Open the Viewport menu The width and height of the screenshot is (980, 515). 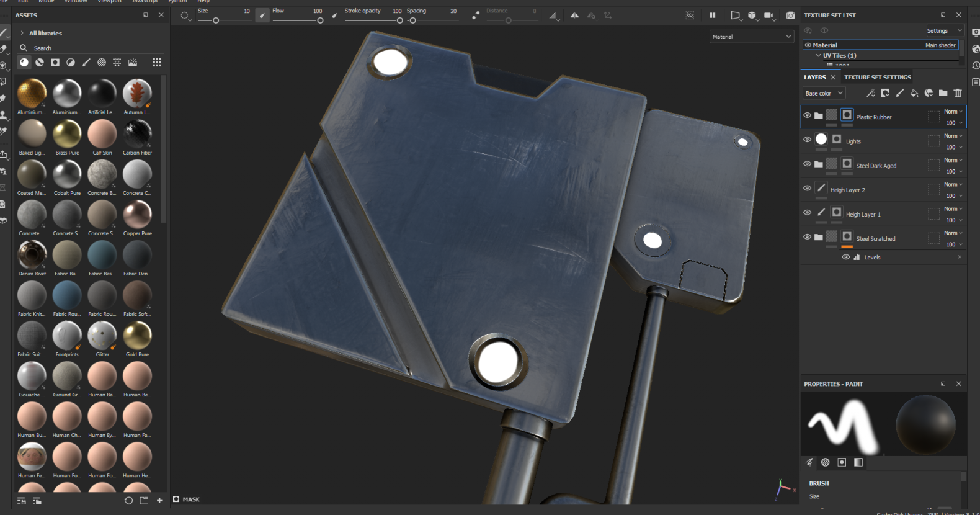tap(110, 1)
